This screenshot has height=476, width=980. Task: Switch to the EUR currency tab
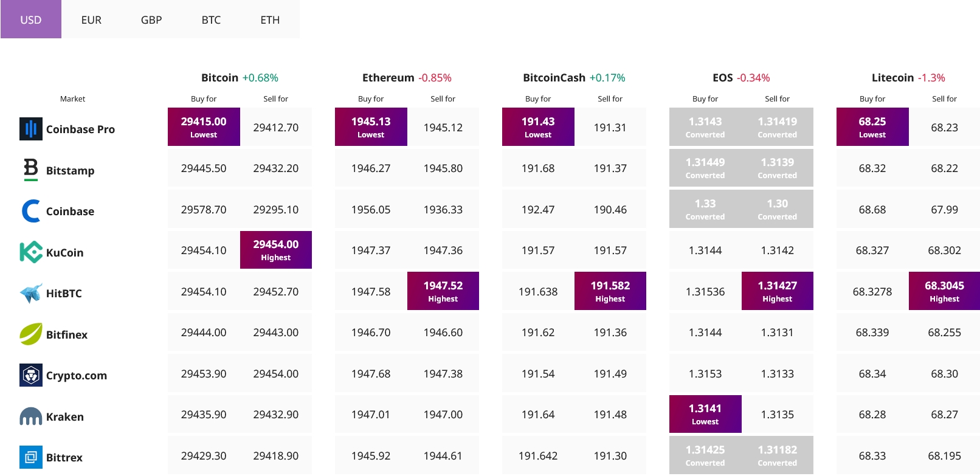coord(91,19)
